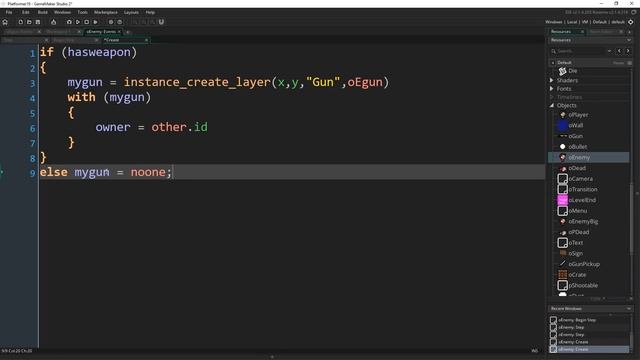Open the Layouts menu
The height and width of the screenshot is (360, 640).
coord(131,12)
